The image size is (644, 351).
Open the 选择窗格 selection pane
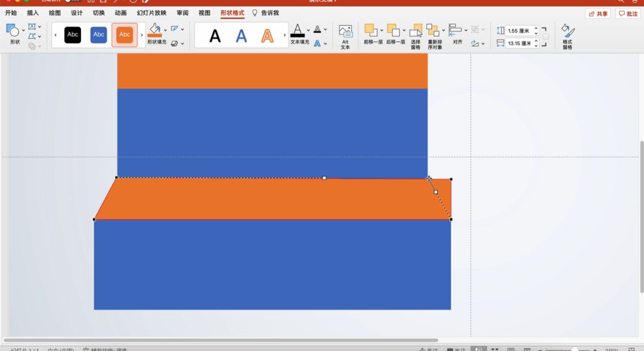pyautogui.click(x=416, y=36)
